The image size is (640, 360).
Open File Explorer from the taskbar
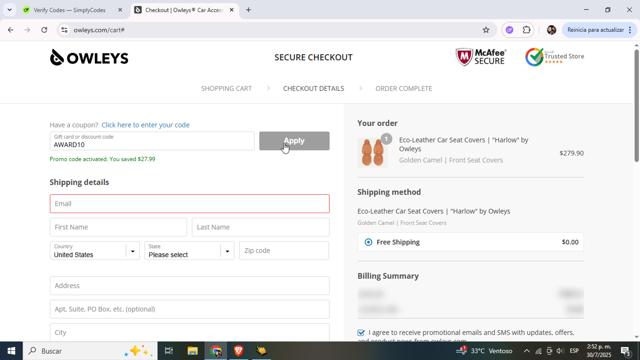pyautogui.click(x=192, y=351)
